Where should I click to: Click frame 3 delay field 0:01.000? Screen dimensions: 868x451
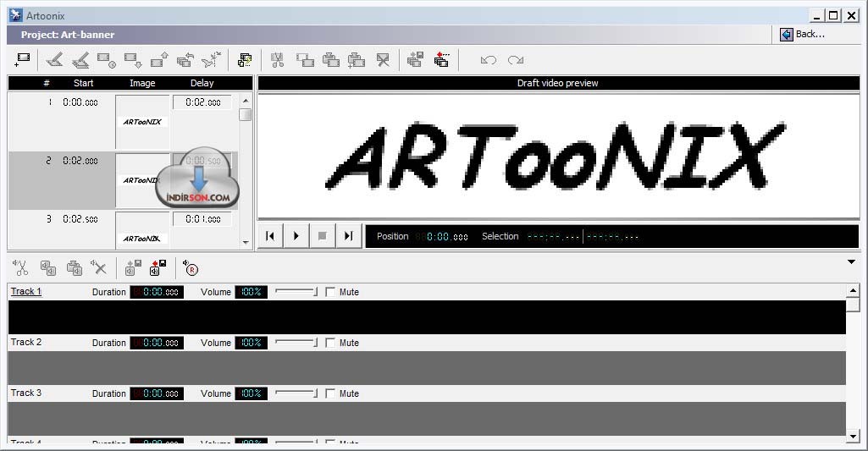(x=202, y=219)
